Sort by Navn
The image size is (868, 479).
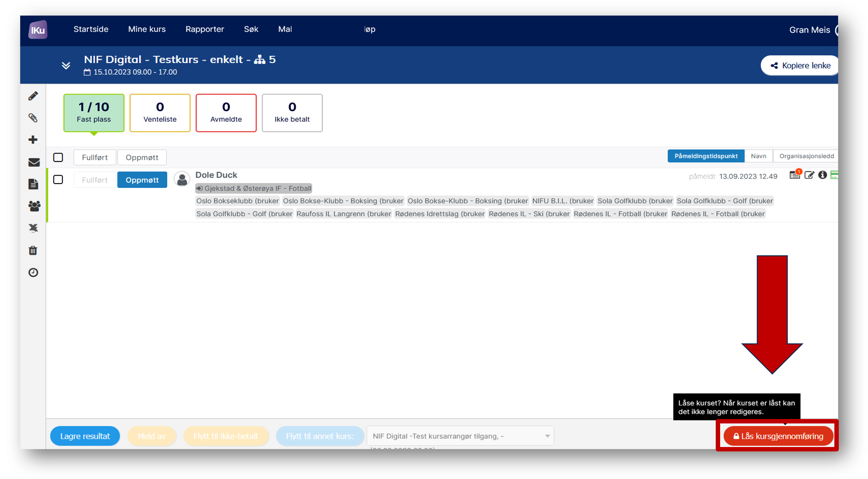[x=758, y=156]
